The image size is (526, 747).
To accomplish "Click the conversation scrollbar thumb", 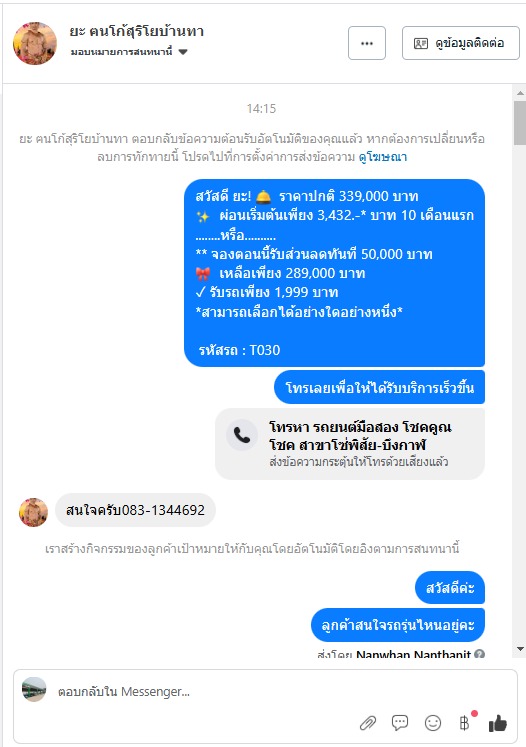I will 520,123.
